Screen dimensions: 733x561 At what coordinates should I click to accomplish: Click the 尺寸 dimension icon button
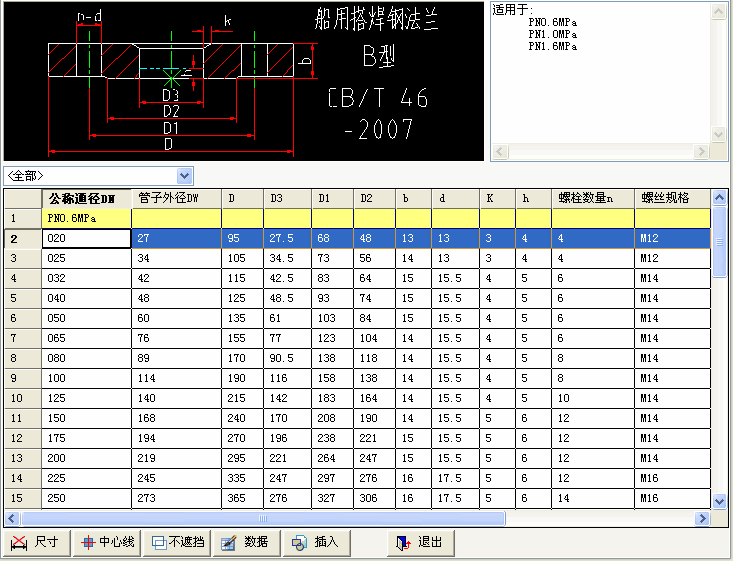click(x=35, y=542)
